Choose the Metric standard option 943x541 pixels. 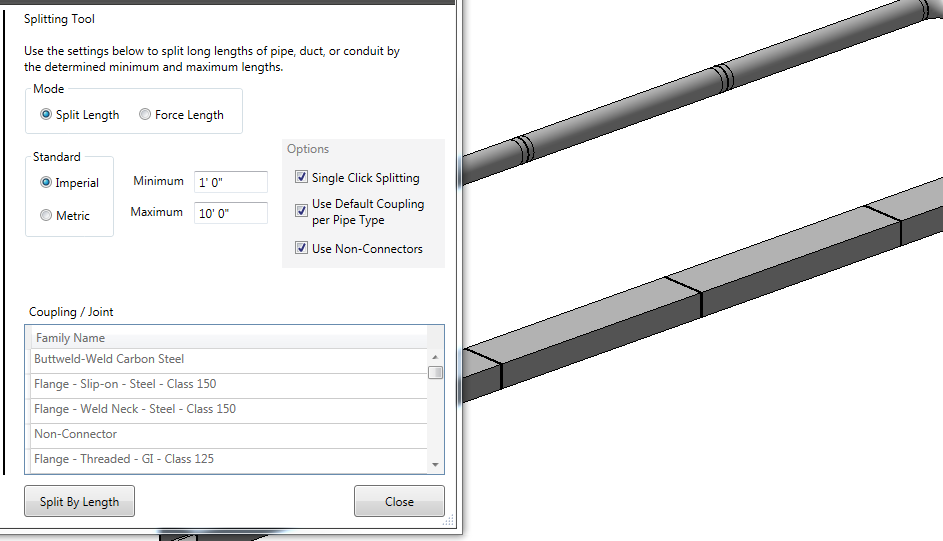(x=46, y=215)
